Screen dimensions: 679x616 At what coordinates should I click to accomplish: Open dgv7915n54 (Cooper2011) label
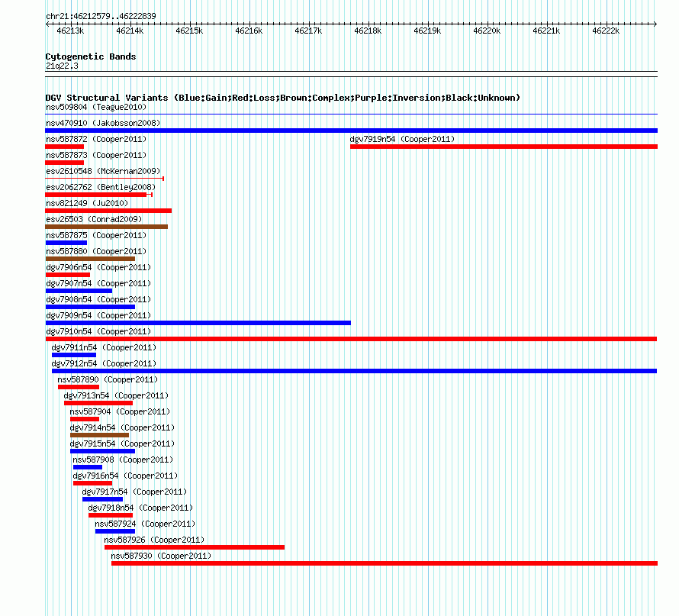(x=122, y=443)
